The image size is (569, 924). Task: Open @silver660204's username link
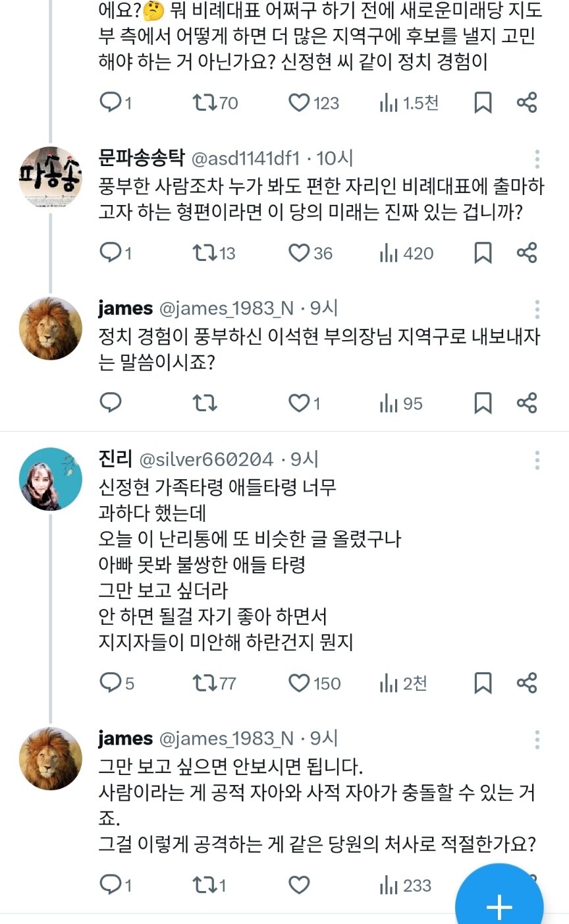click(x=208, y=459)
